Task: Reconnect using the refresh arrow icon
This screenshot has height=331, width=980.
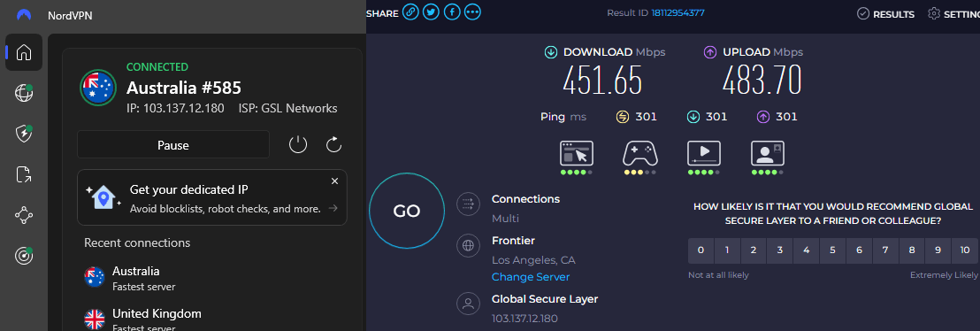Action: click(x=333, y=145)
